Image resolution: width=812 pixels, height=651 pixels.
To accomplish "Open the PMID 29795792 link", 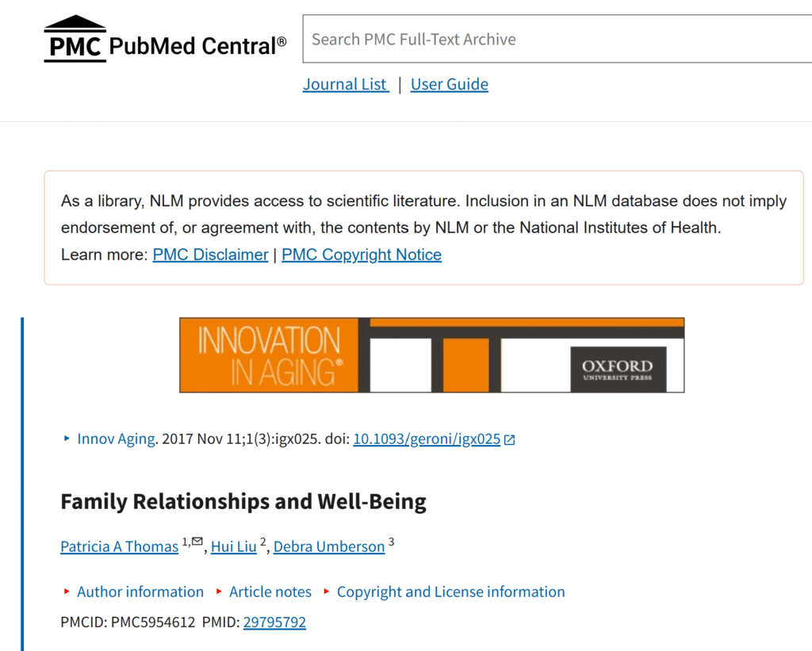I will [274, 622].
